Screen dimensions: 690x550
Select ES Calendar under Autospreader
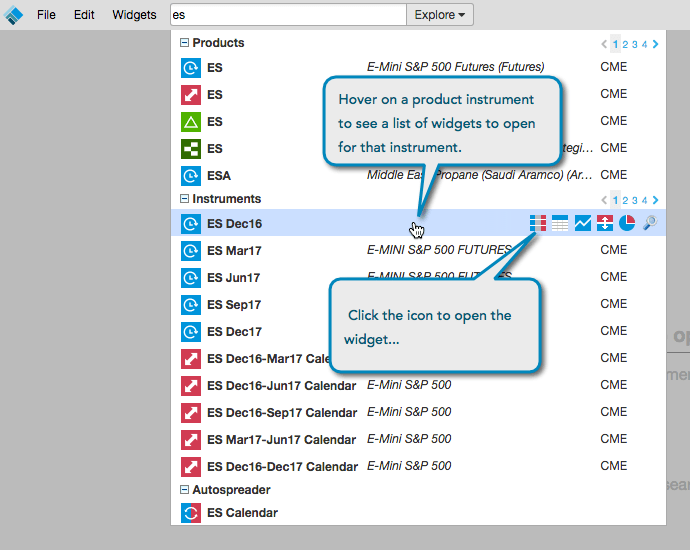click(x=242, y=513)
